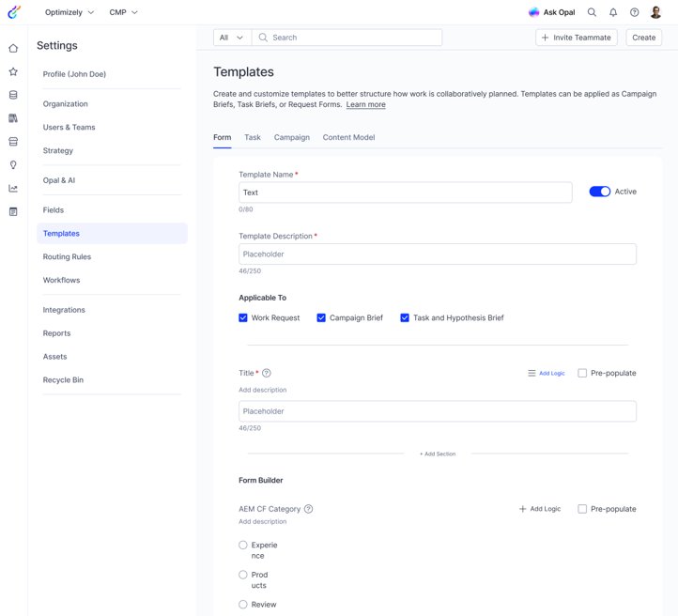This screenshot has height=616, width=678.
Task: Open the help question mark icon in header
Action: click(635, 12)
